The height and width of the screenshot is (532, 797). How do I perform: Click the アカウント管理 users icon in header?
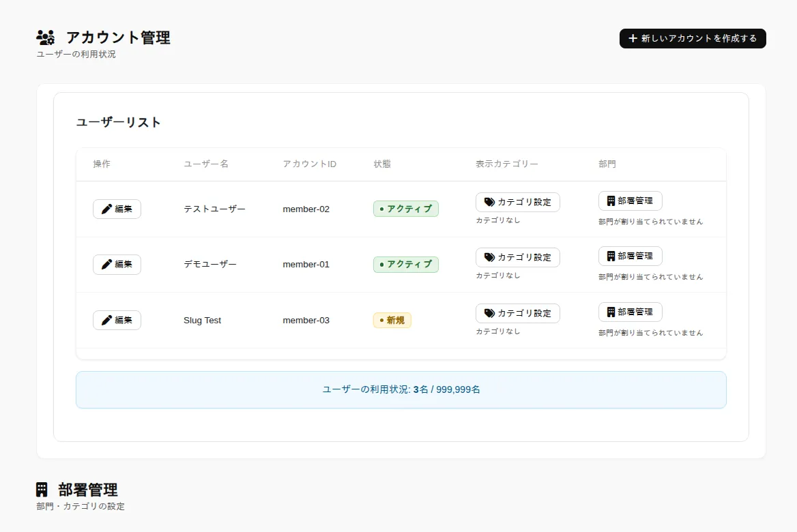click(46, 38)
